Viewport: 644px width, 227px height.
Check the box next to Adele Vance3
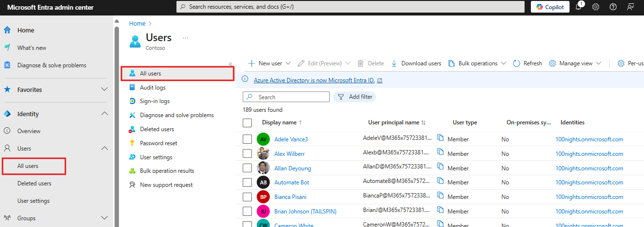click(x=247, y=139)
